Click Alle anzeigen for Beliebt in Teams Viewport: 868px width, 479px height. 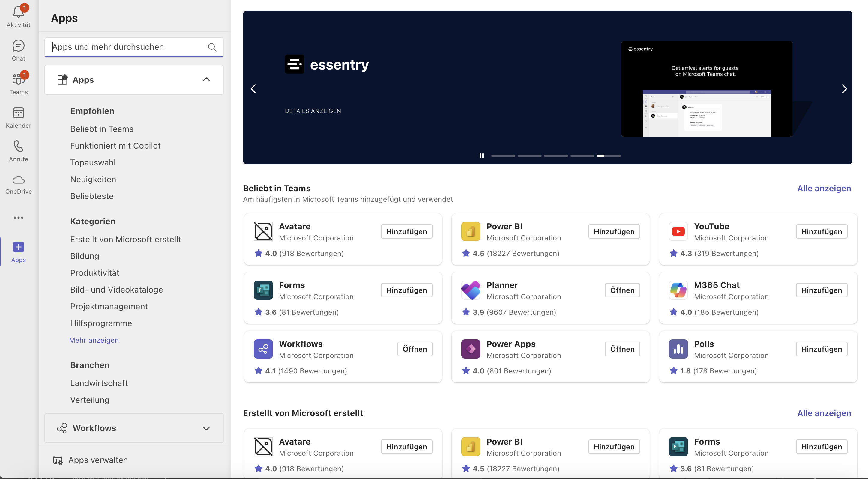[824, 188]
